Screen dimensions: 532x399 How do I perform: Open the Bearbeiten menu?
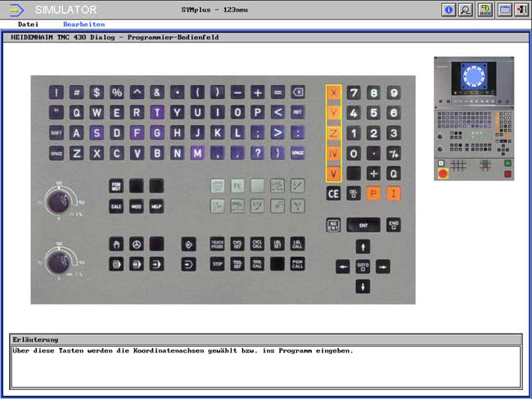tap(83, 25)
